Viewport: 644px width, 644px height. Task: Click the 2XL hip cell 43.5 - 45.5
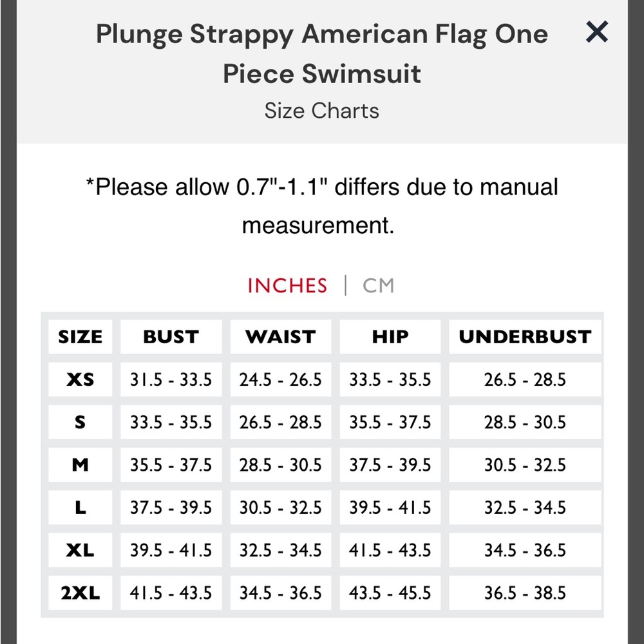coord(390,593)
